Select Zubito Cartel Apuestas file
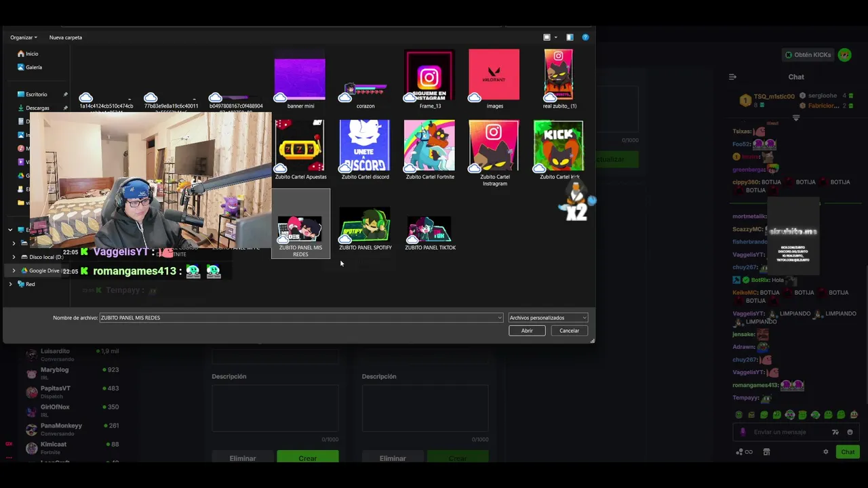The height and width of the screenshot is (488, 868). coord(300,150)
